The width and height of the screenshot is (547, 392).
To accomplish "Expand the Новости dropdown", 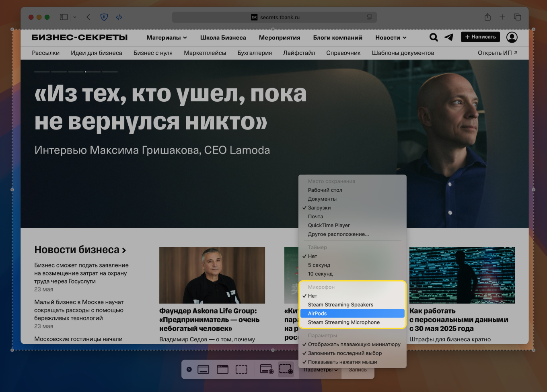I will (x=390, y=37).
